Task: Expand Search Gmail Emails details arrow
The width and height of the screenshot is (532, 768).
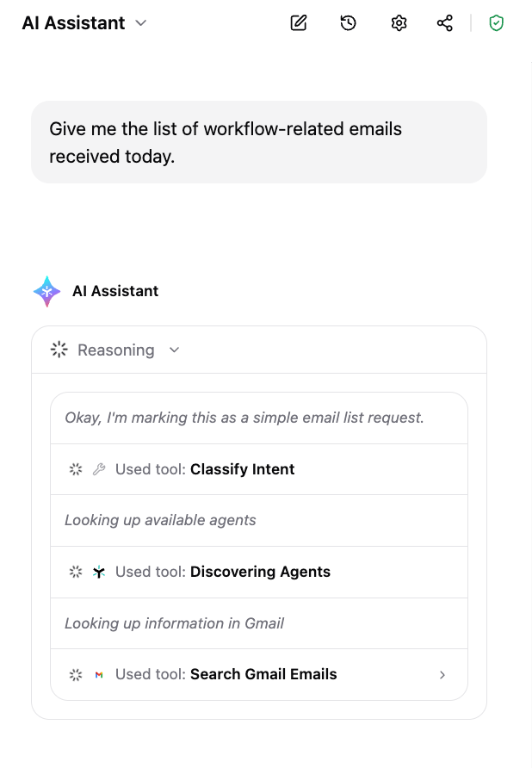Action: point(442,675)
